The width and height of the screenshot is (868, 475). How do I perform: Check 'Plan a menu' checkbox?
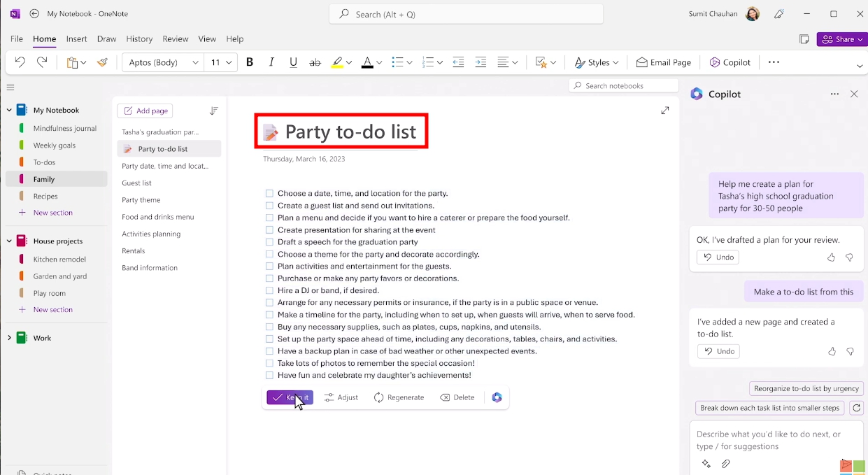point(269,218)
